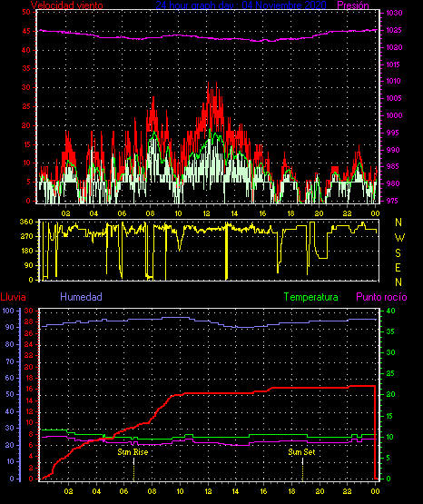Click the 40 temperature axis value
Viewport: 423px width, 504px height.
point(390,311)
